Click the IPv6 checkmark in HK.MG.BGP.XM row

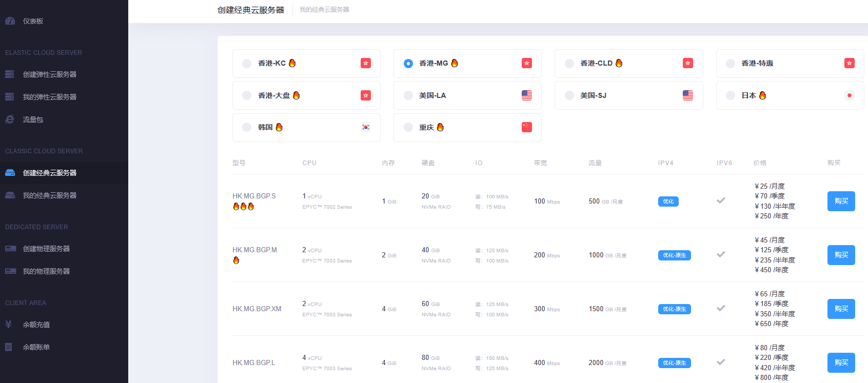point(721,308)
